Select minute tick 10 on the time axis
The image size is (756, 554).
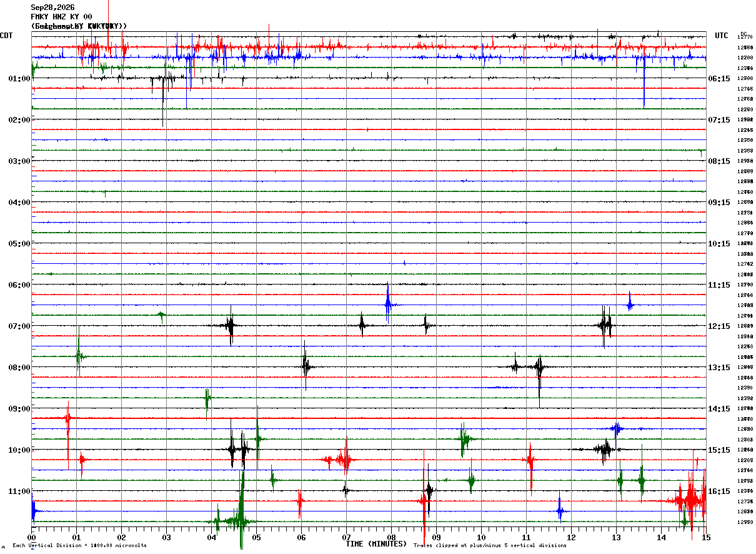pyautogui.click(x=482, y=537)
